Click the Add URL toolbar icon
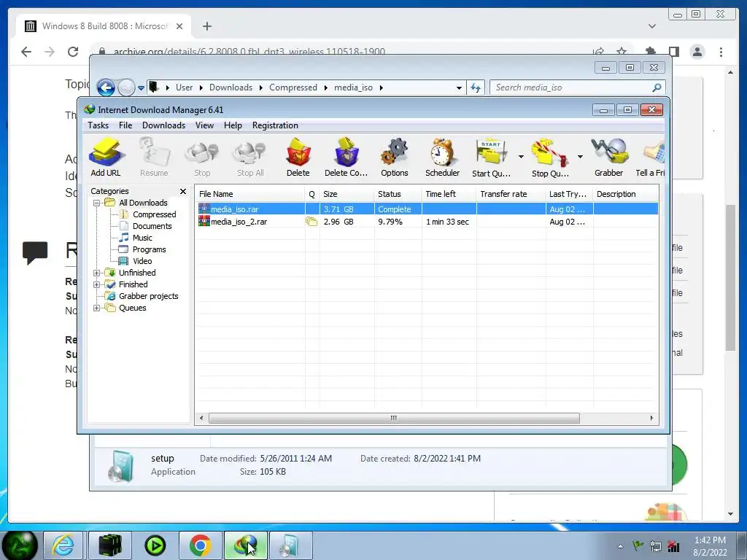Image resolution: width=747 pixels, height=560 pixels. [x=106, y=157]
